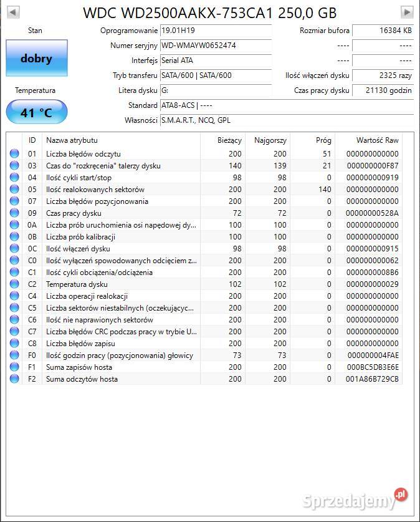The image size is (420, 522).
Task: Click the buffer size field 16384 KB
Action: (383, 31)
